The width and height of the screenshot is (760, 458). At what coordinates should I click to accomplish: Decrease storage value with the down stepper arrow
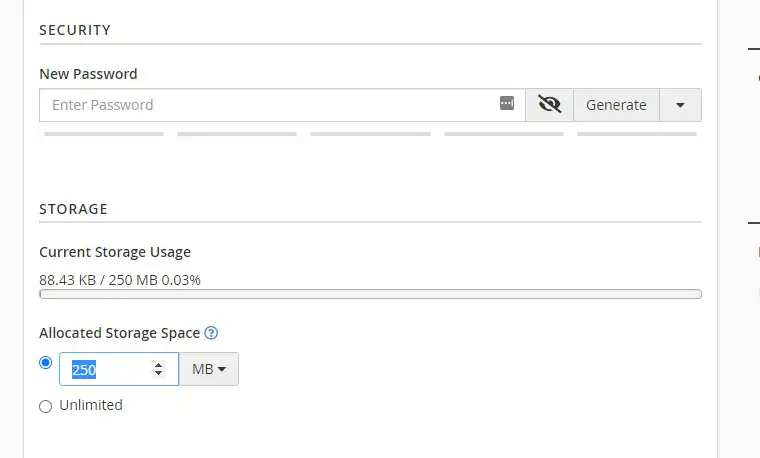(x=158, y=374)
